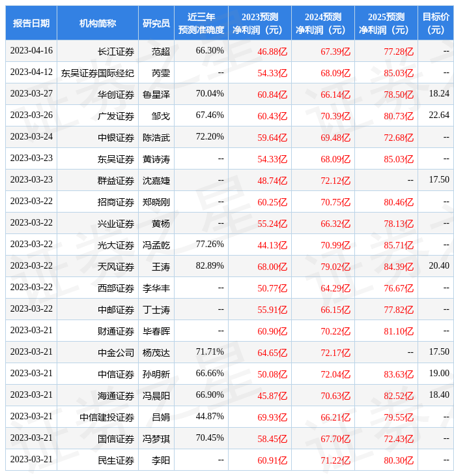Click the accuracy value 77.26%
Screen dimensions: 454x476
click(x=210, y=244)
